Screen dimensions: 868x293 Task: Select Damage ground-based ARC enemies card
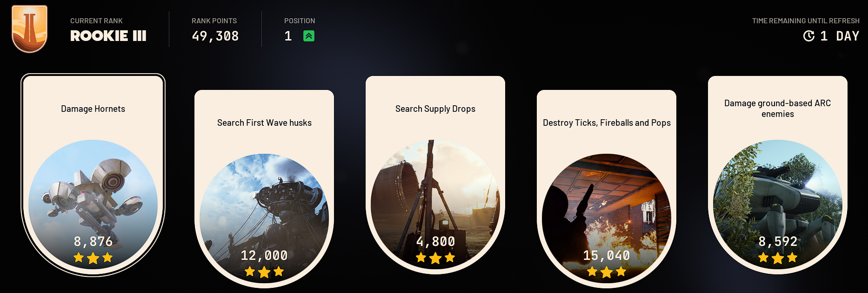coord(778,175)
